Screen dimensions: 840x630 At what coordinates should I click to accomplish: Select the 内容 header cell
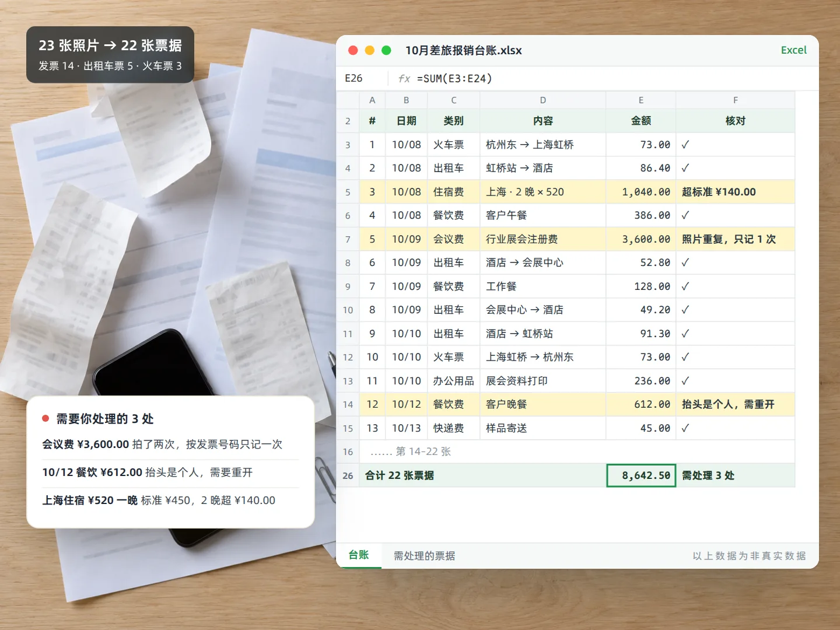click(543, 121)
